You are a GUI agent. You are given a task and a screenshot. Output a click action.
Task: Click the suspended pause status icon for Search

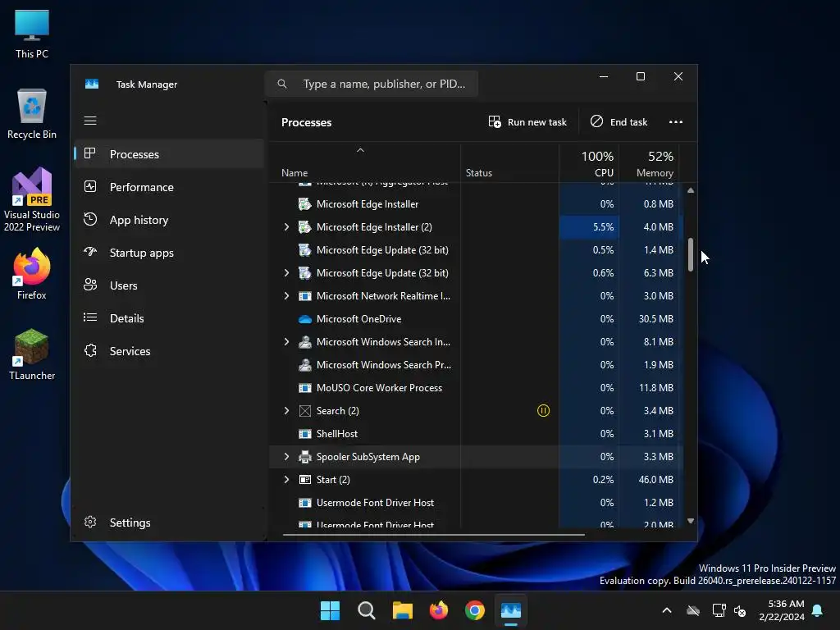[x=543, y=411]
